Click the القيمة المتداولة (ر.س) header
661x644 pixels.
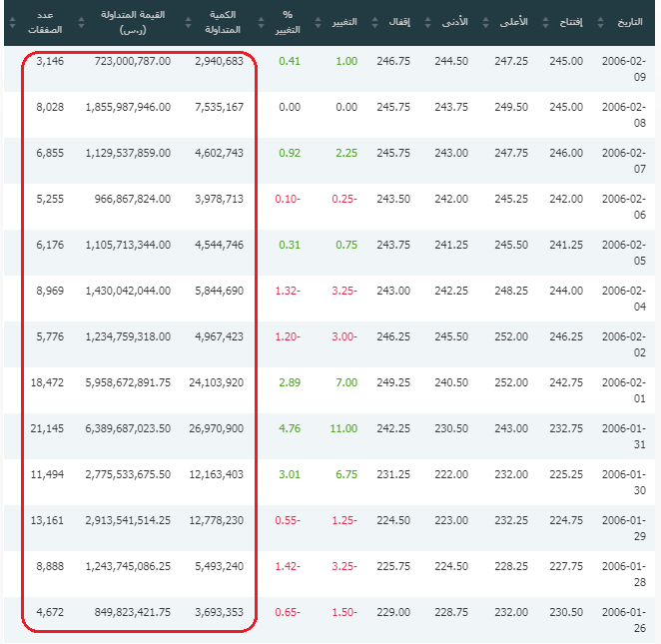133,22
